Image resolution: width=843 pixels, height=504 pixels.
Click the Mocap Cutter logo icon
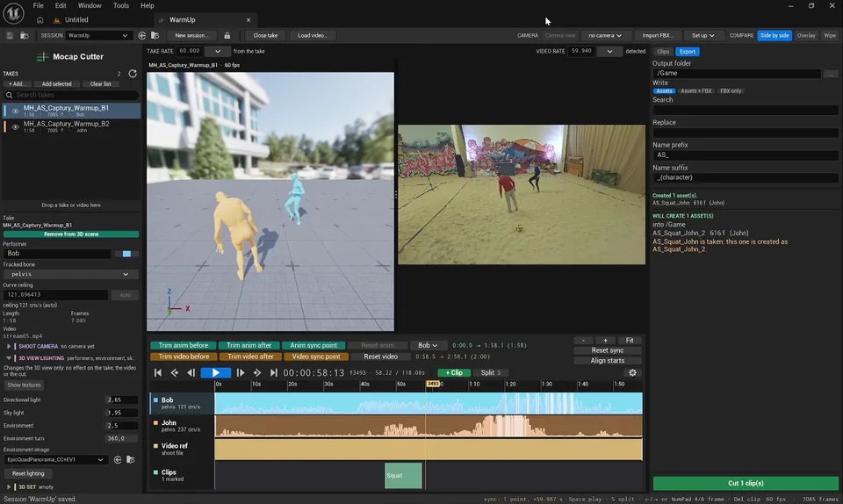click(42, 56)
